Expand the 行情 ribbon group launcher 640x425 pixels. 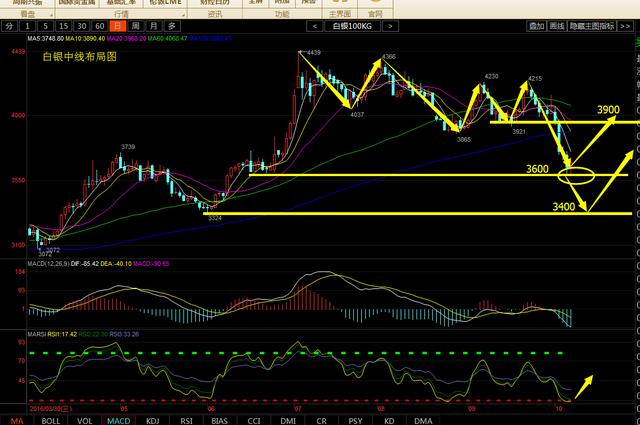184,16
